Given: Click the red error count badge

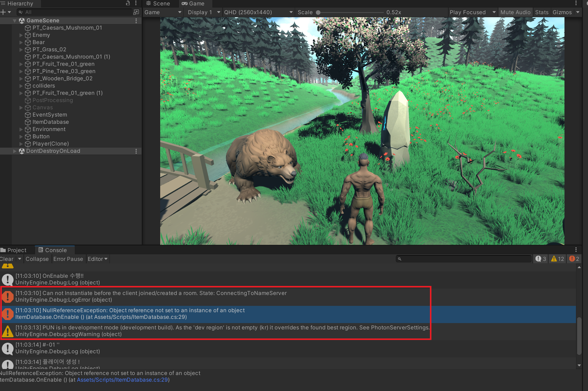Looking at the screenshot, I should click(x=574, y=259).
